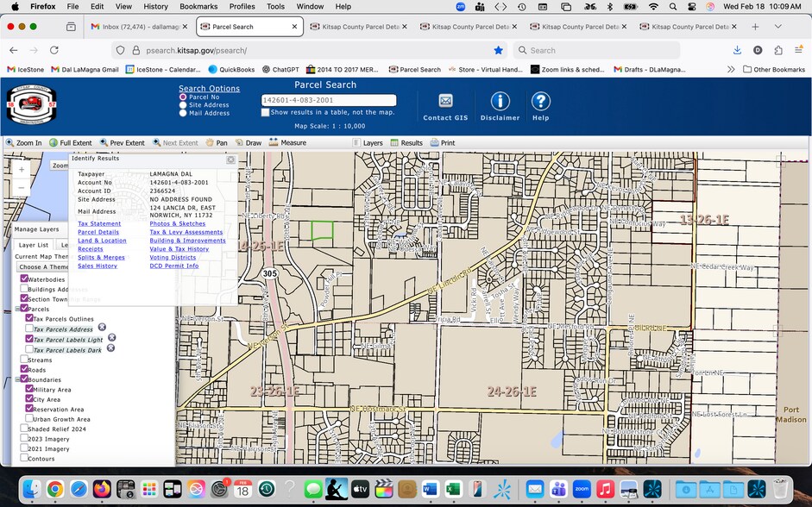Check 'Show results in a table' box
This screenshot has width=812, height=507.
point(265,112)
